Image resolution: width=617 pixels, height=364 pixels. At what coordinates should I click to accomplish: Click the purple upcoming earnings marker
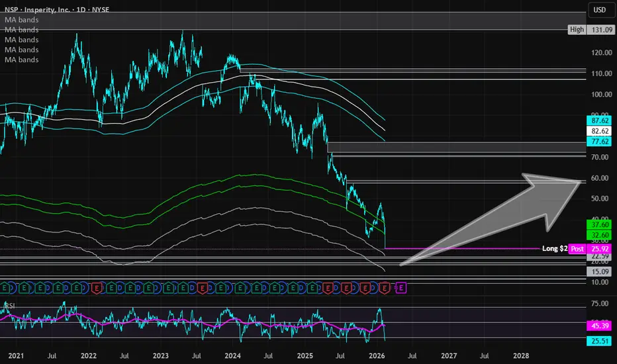(401, 288)
